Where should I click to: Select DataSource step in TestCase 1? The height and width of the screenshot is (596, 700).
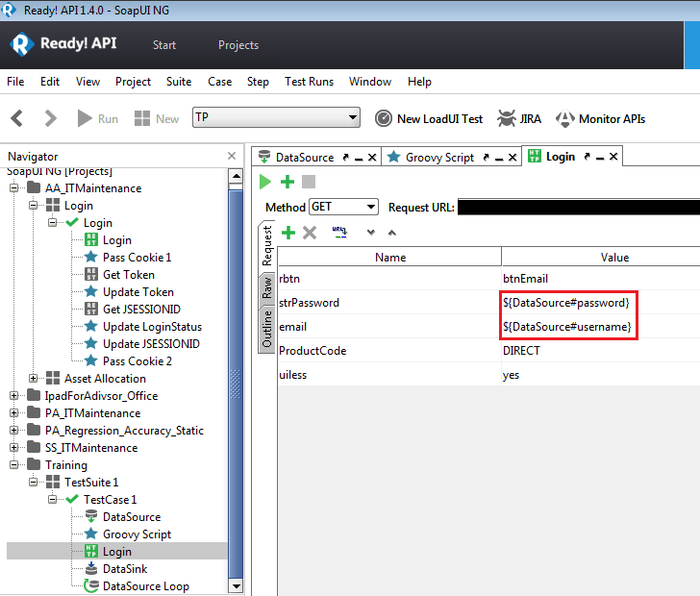click(x=132, y=517)
